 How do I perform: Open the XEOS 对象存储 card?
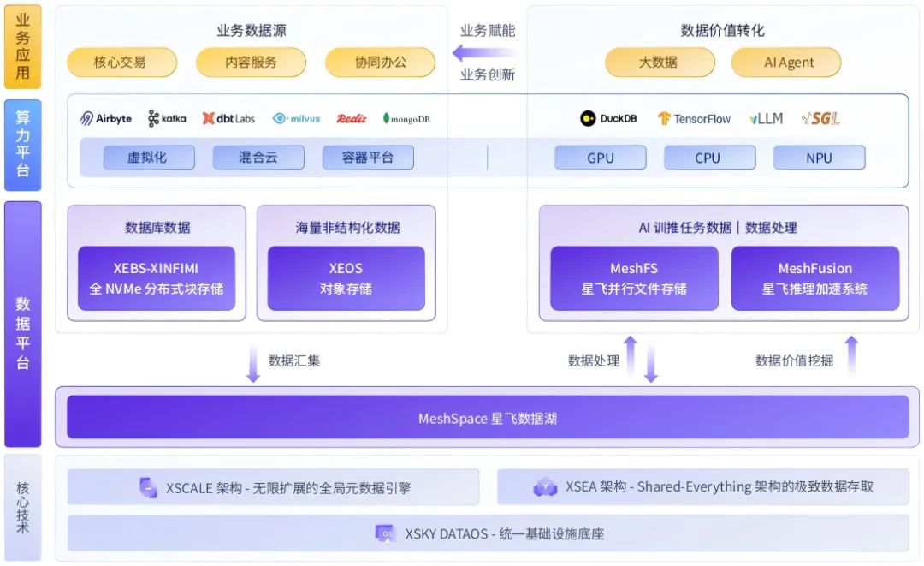tap(346, 278)
